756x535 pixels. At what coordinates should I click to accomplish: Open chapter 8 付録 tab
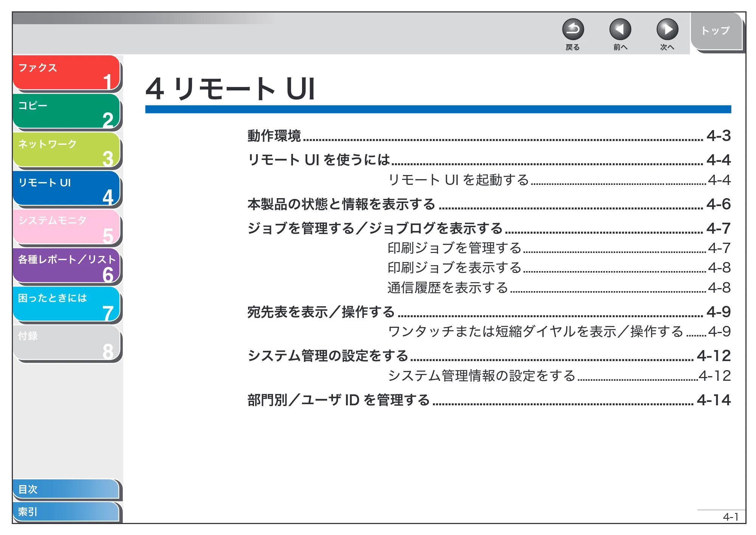click(x=67, y=342)
